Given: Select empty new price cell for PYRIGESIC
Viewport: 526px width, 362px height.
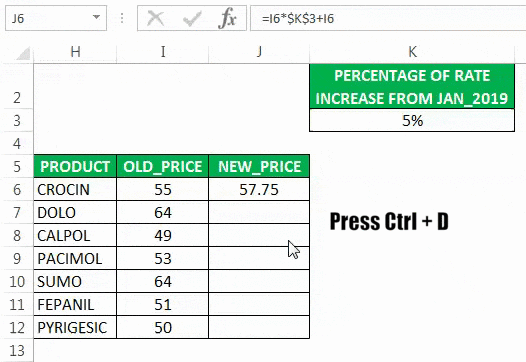Looking at the screenshot, I should tap(259, 327).
